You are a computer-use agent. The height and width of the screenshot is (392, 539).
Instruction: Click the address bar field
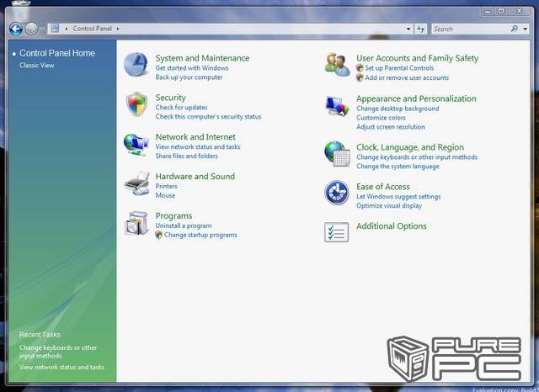point(230,29)
